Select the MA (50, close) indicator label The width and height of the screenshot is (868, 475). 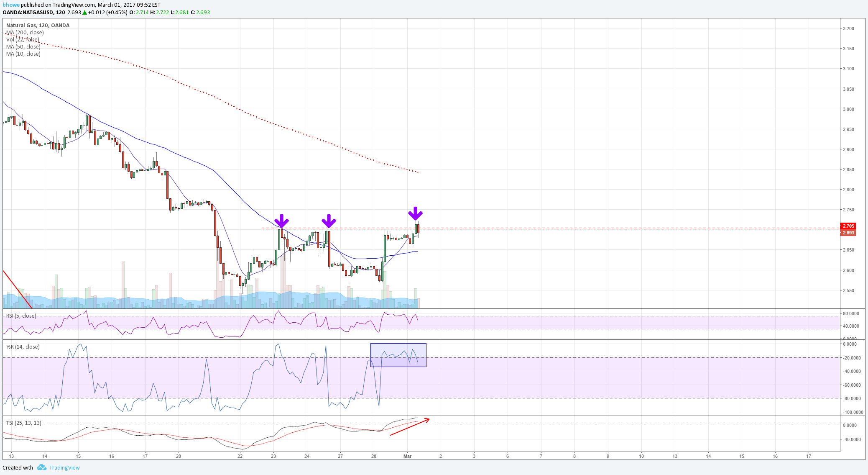click(x=23, y=46)
